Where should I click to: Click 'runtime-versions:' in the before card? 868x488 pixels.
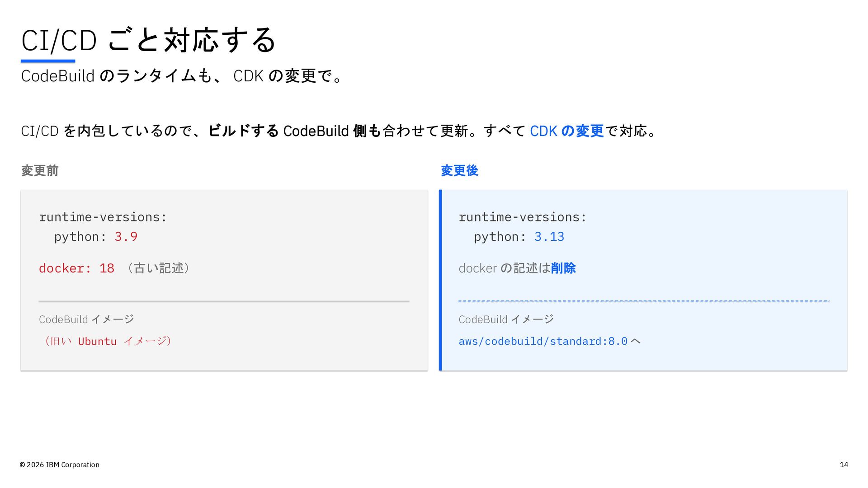103,217
